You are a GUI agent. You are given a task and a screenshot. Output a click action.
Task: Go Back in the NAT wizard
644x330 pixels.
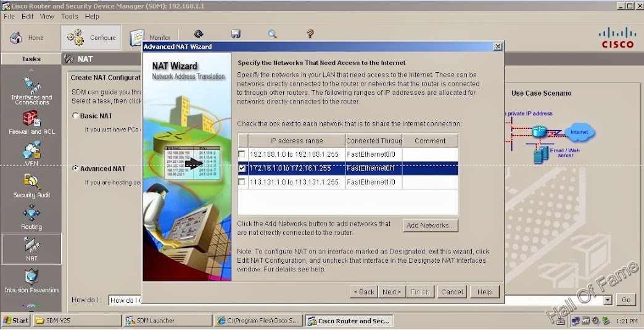(x=364, y=292)
